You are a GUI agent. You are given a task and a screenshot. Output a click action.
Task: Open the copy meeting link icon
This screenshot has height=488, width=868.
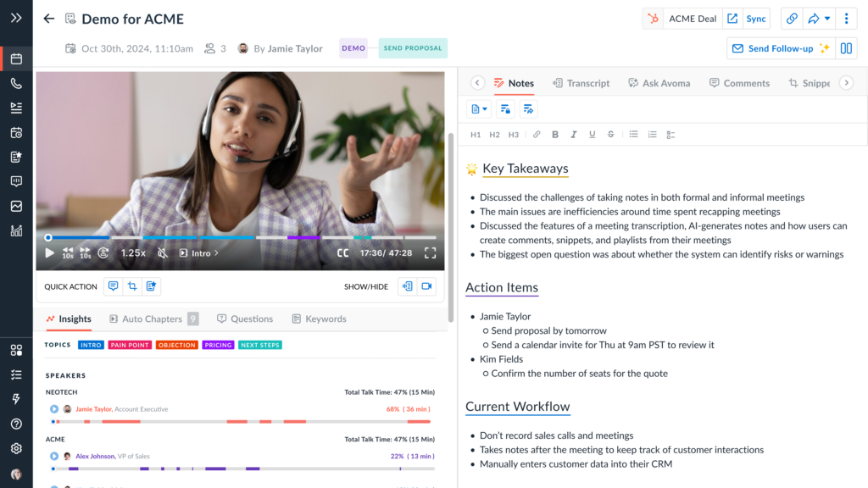pyautogui.click(x=792, y=18)
